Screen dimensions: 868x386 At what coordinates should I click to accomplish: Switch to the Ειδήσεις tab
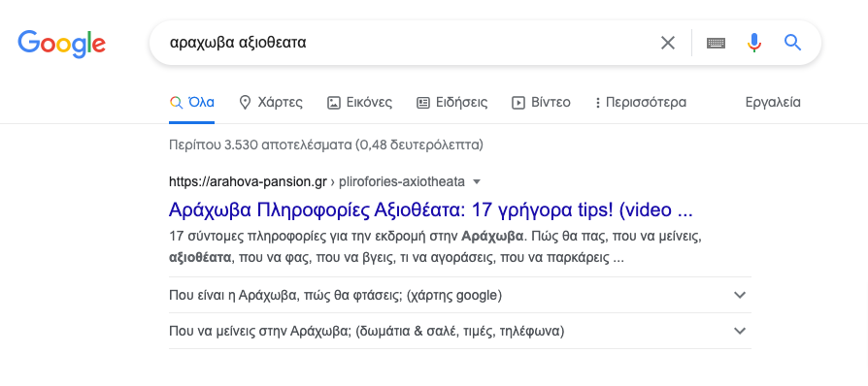tap(451, 102)
